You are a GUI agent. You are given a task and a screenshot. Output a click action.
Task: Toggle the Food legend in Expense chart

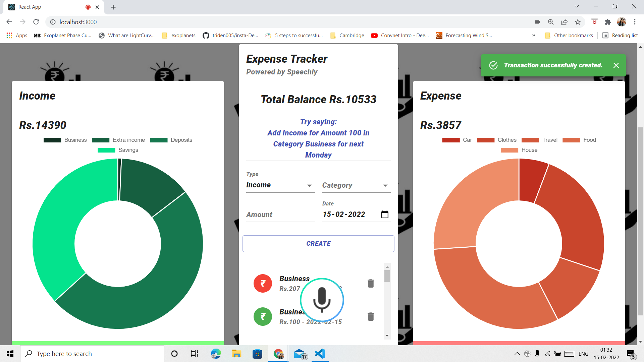click(x=579, y=140)
